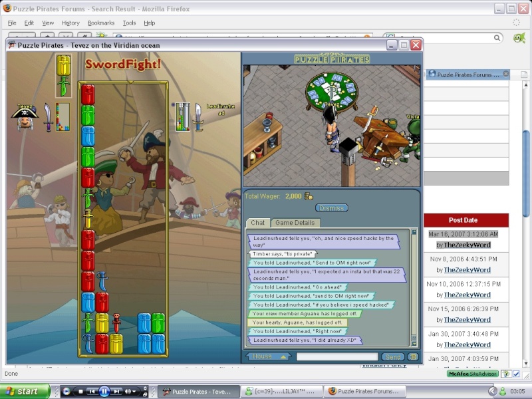Open the Windows Start menu

25,391
